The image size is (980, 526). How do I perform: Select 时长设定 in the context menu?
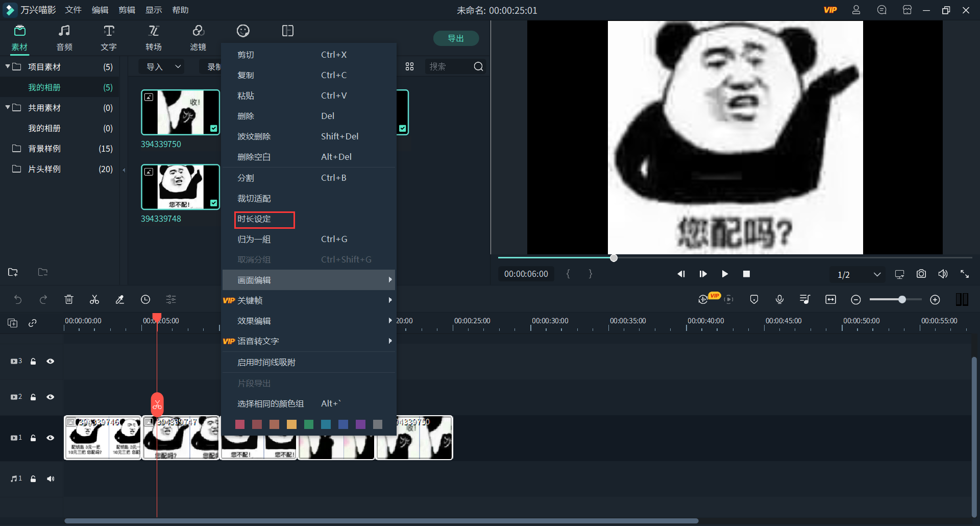264,220
